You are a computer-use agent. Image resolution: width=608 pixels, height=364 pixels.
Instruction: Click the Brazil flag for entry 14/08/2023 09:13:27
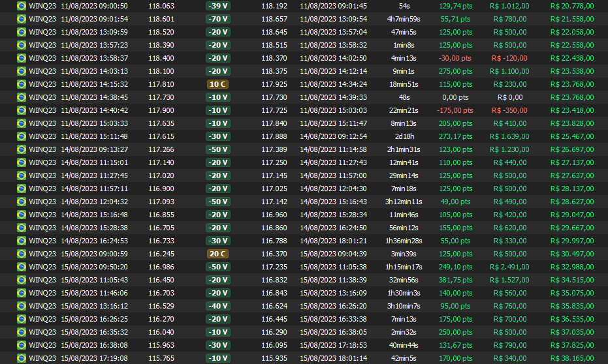tap(22, 149)
